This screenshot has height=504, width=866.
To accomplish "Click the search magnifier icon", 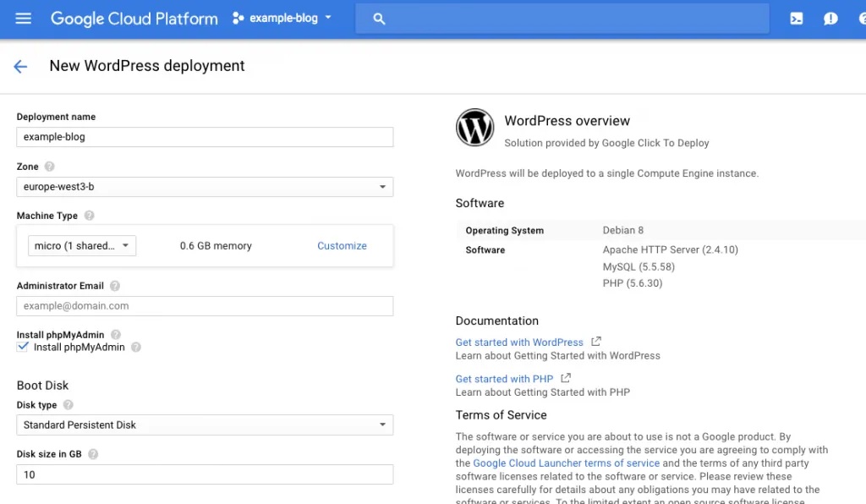I will [x=379, y=19].
